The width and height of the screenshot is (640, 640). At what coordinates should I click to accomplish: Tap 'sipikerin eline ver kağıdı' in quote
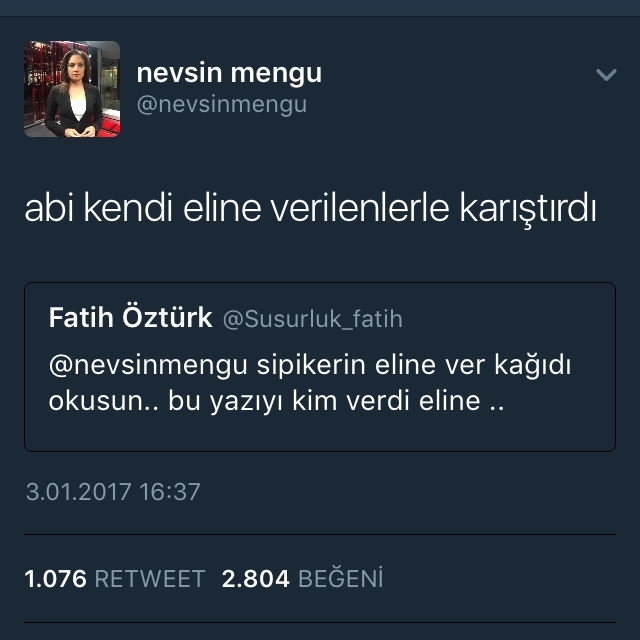pos(413,365)
